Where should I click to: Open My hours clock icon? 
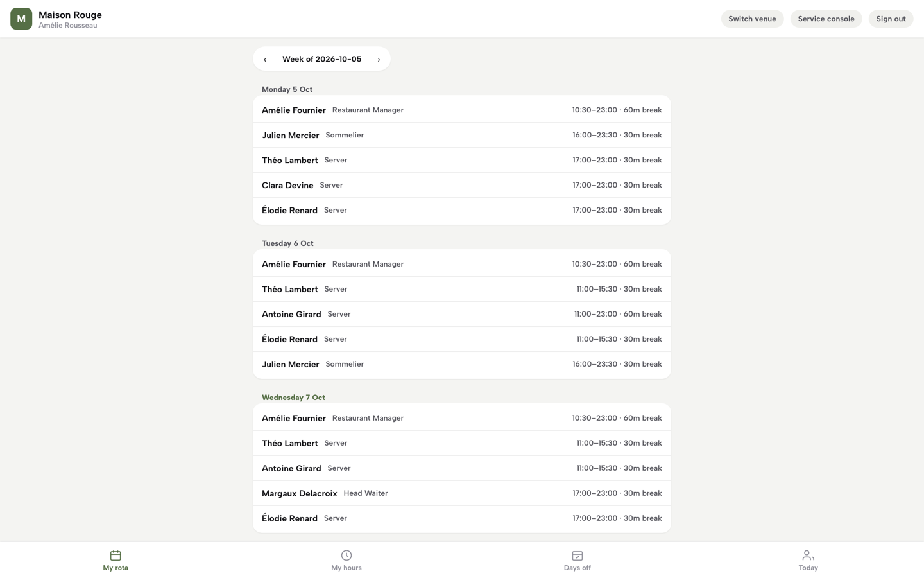point(346,556)
